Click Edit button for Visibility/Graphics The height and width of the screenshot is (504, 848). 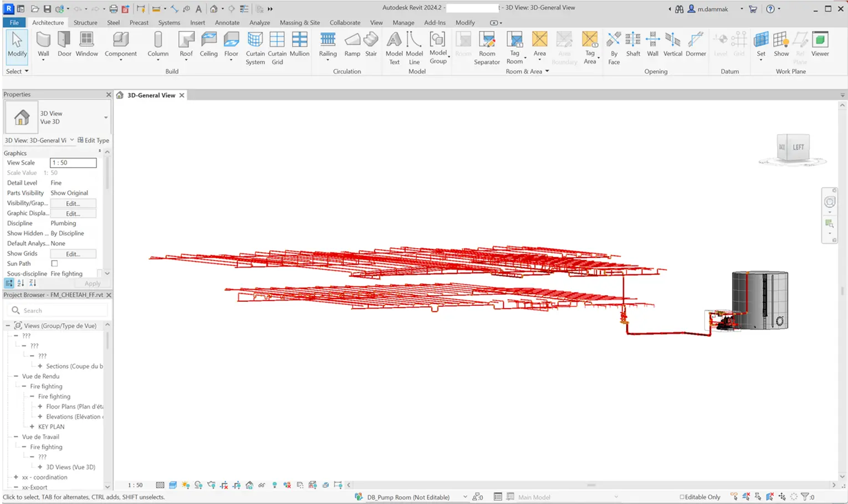[73, 203]
